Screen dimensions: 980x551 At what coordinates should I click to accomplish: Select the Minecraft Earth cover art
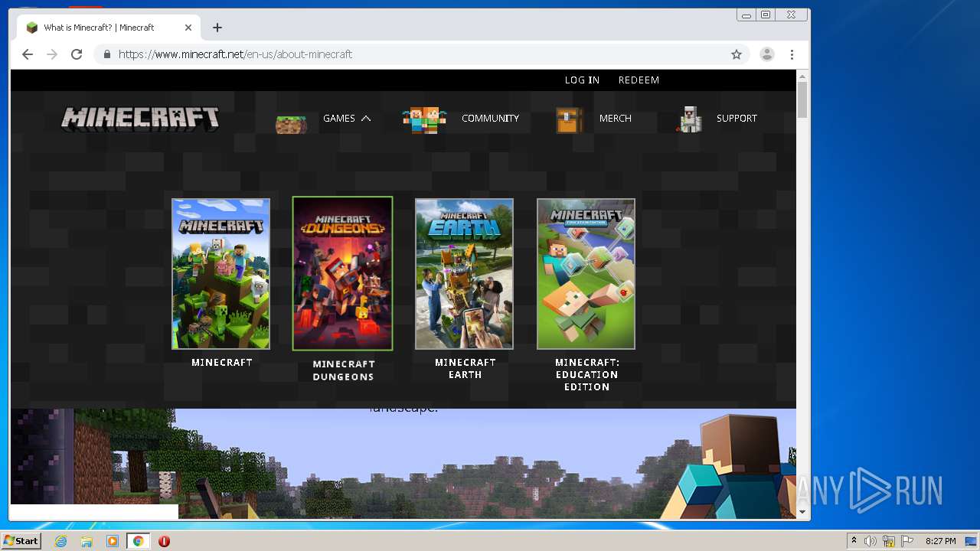pos(464,274)
